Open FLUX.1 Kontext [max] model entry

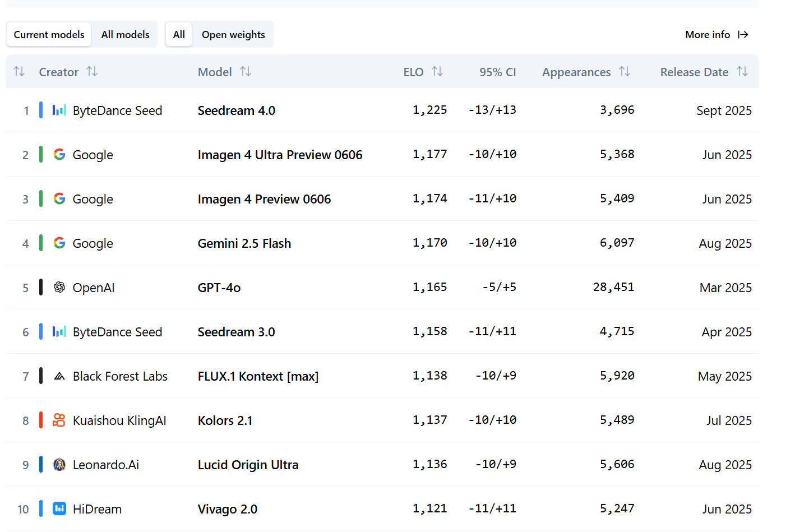coord(258,376)
